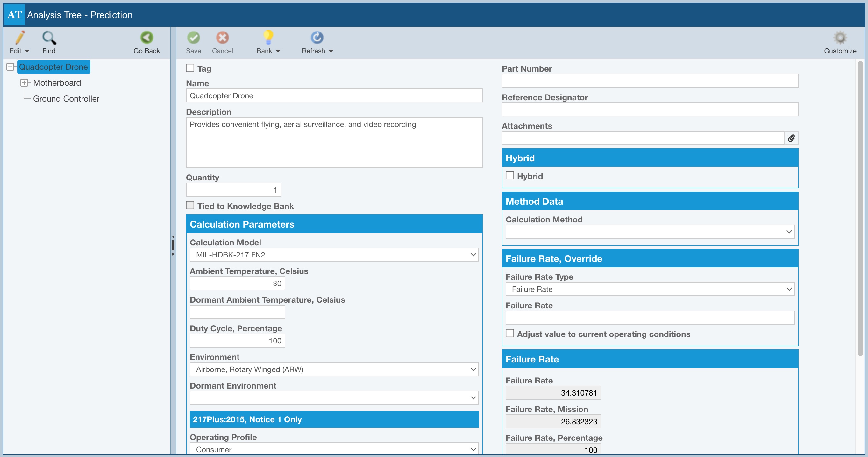868x457 pixels.
Task: Toggle the Hybrid checkbox
Action: [510, 175]
